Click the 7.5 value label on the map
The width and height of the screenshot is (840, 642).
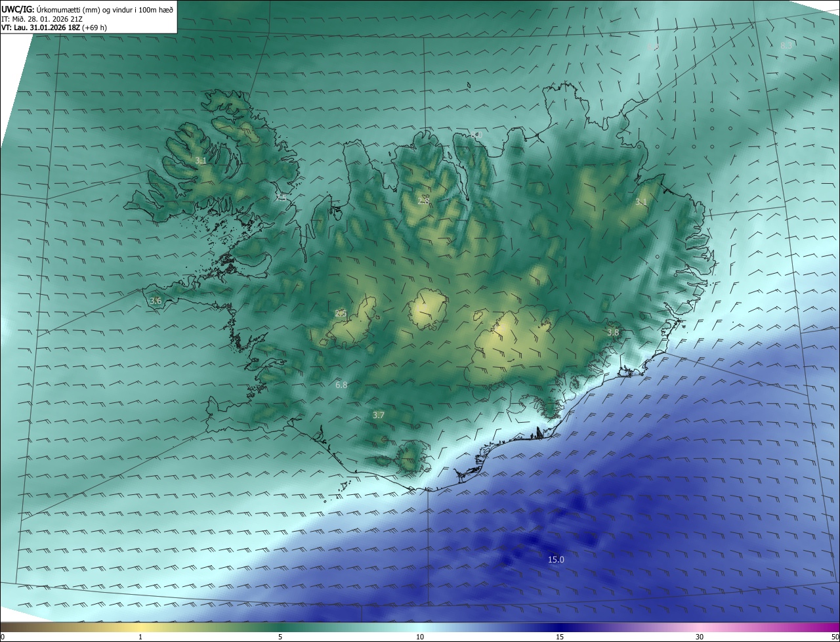280,196
